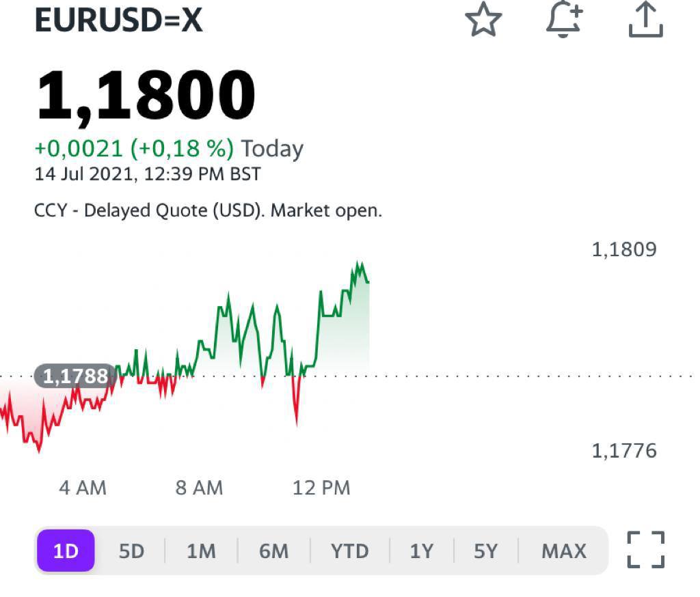Create a price alert with bell icon
Image resolution: width=700 pixels, height=597 pixels.
coord(565,19)
